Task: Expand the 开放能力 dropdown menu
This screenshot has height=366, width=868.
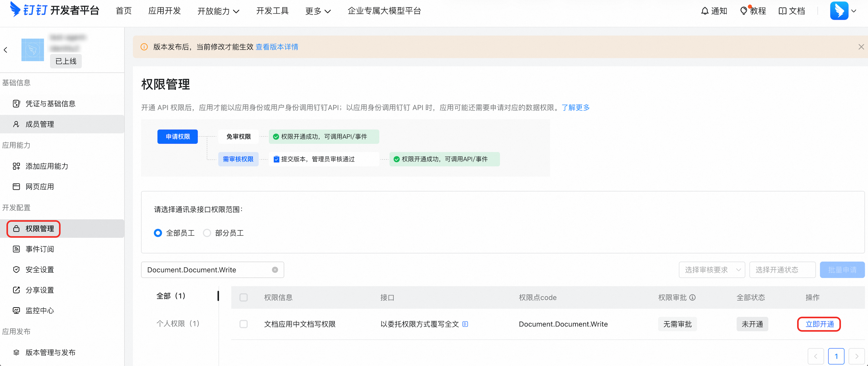Action: [218, 11]
